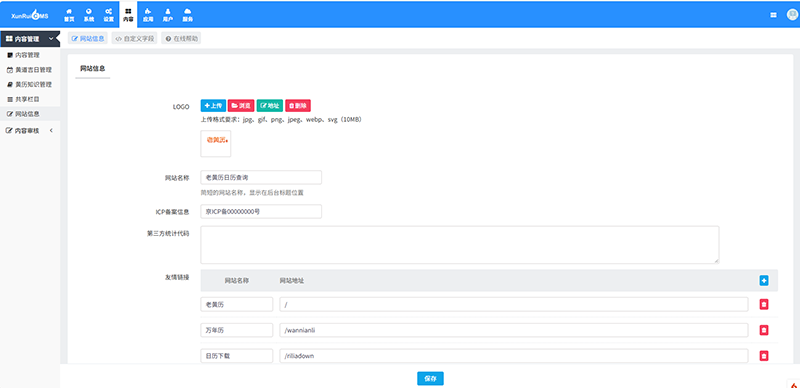Open the 应用 apps nav icon

pyautogui.click(x=148, y=15)
